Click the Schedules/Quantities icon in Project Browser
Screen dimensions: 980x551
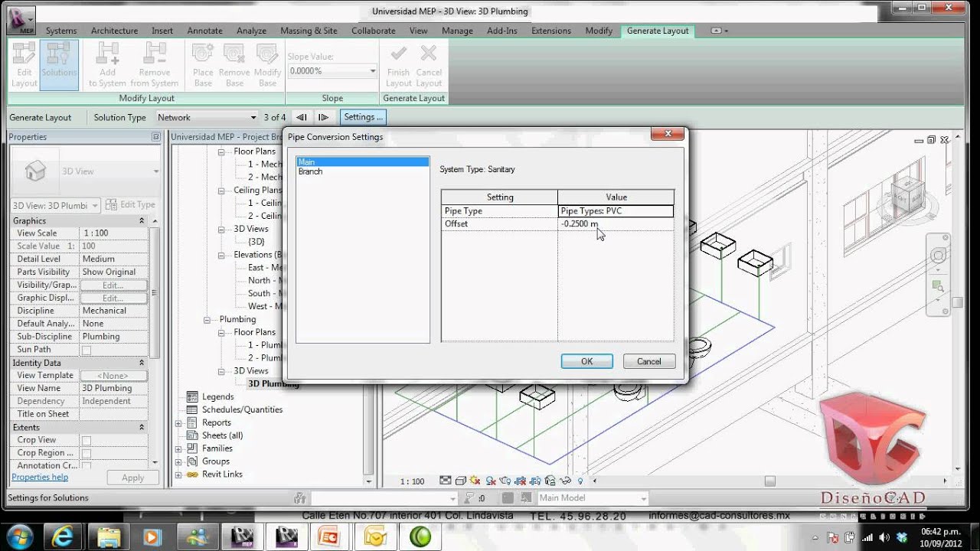click(x=192, y=409)
